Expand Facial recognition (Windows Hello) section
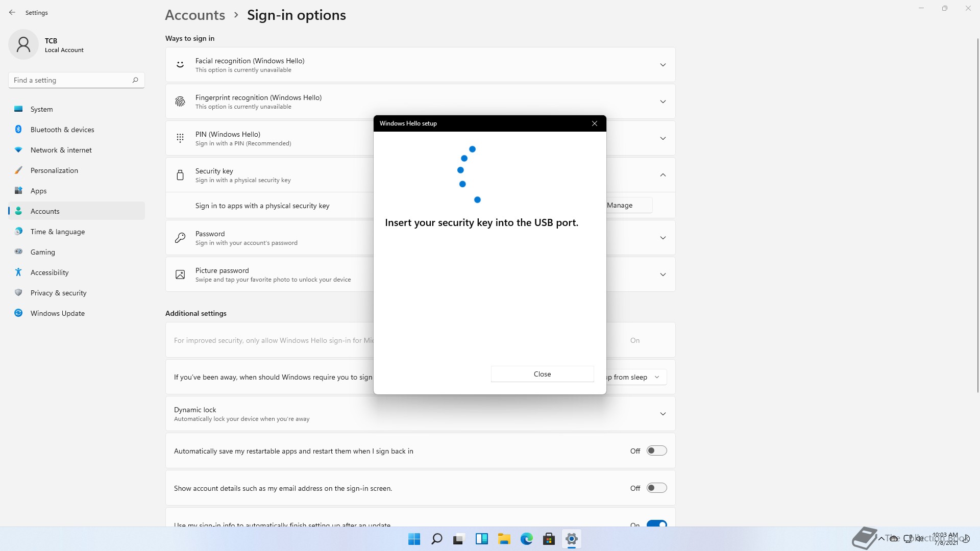 coord(663,65)
